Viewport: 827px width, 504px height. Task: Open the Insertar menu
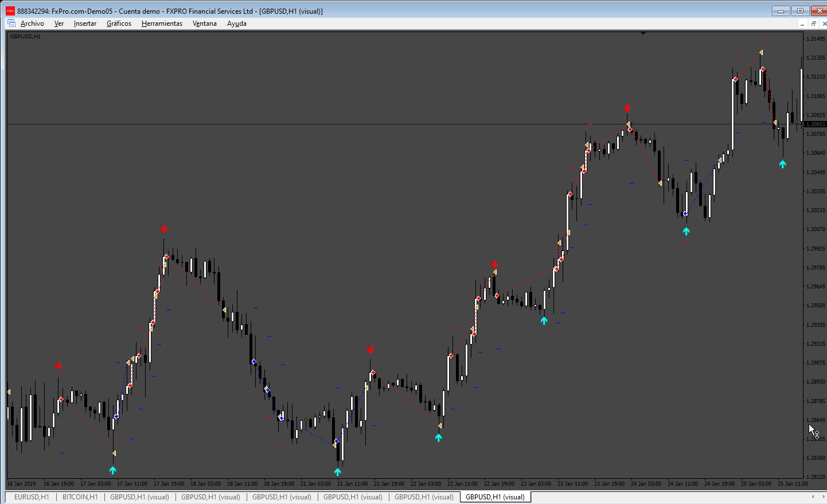pyautogui.click(x=85, y=24)
